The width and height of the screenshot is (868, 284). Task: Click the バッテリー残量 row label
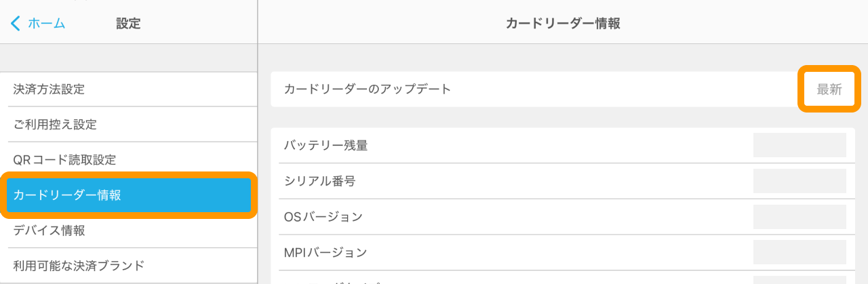(x=325, y=145)
